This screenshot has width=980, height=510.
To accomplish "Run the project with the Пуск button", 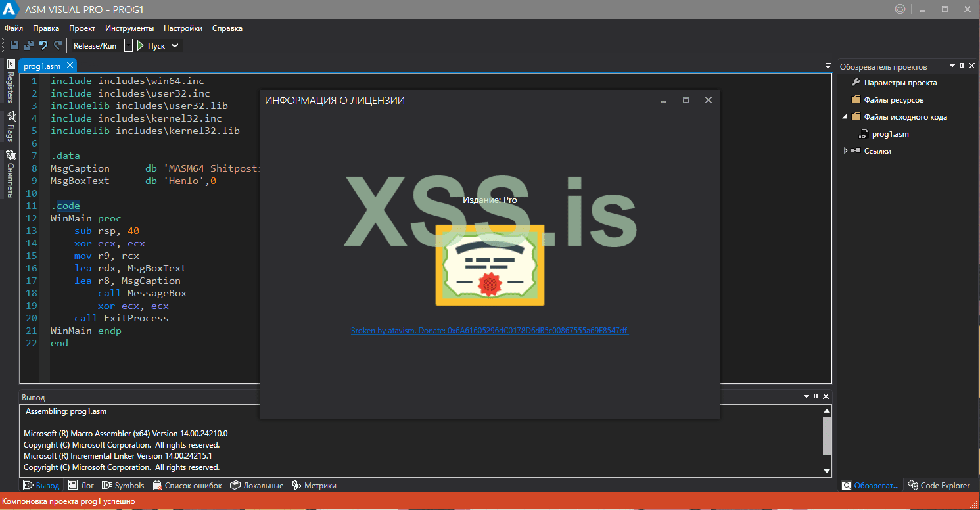I will 151,45.
